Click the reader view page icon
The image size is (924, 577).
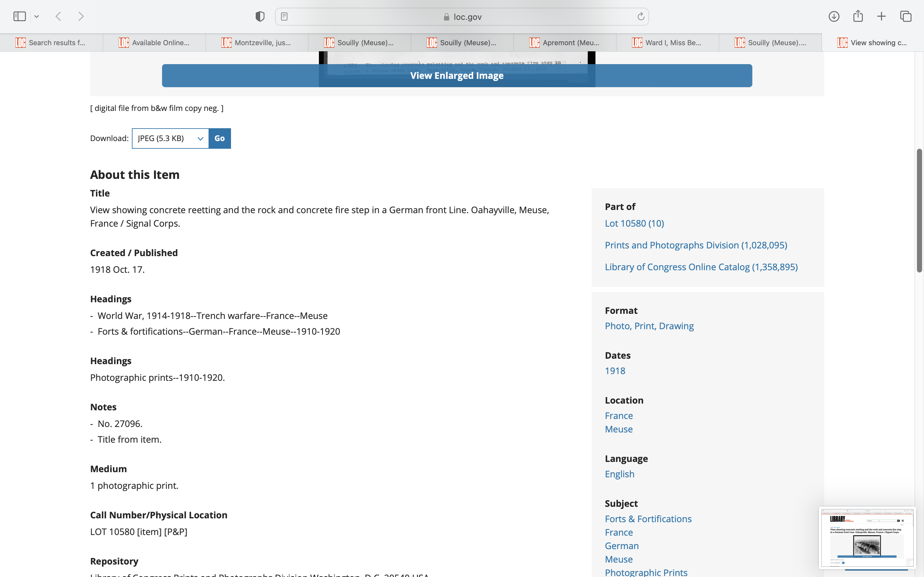[x=284, y=16]
